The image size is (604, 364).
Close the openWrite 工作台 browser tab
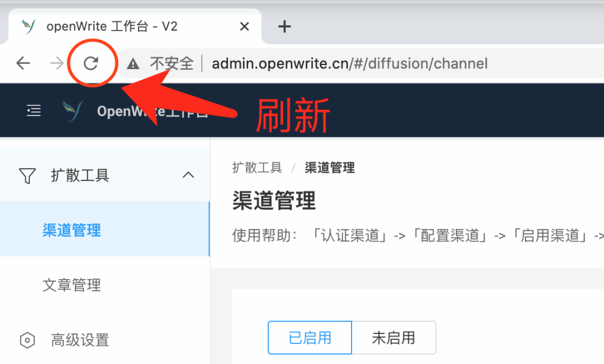pyautogui.click(x=244, y=27)
